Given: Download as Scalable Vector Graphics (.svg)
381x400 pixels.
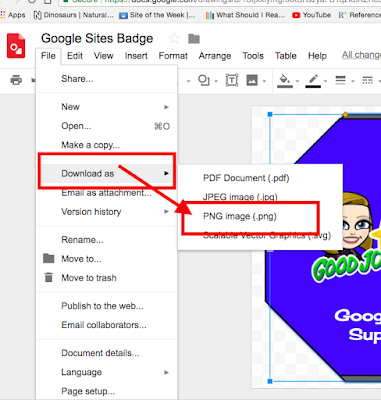Looking at the screenshot, I should coord(260,235).
